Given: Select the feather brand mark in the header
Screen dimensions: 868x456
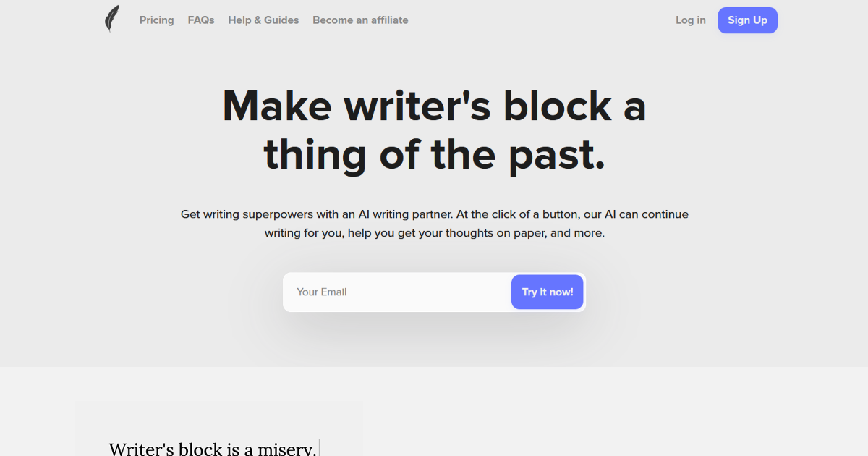Looking at the screenshot, I should (112, 19).
